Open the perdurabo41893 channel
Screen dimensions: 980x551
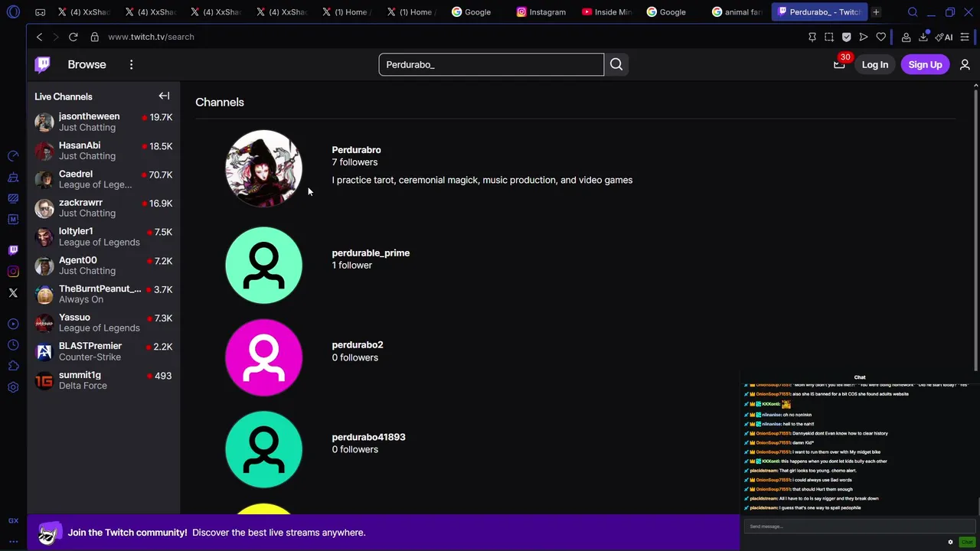point(368,437)
